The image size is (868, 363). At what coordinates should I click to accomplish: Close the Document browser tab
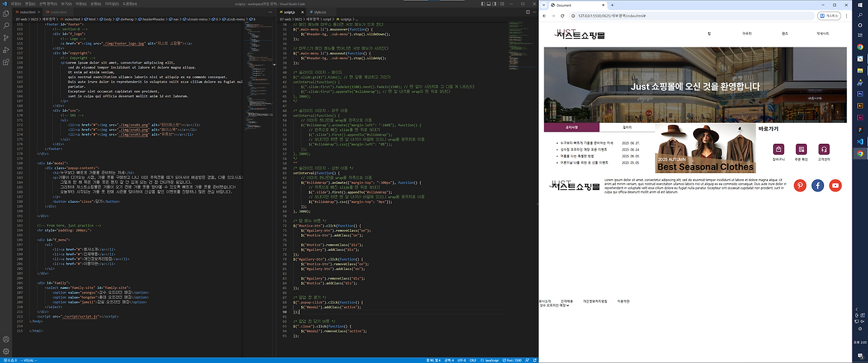(603, 5)
